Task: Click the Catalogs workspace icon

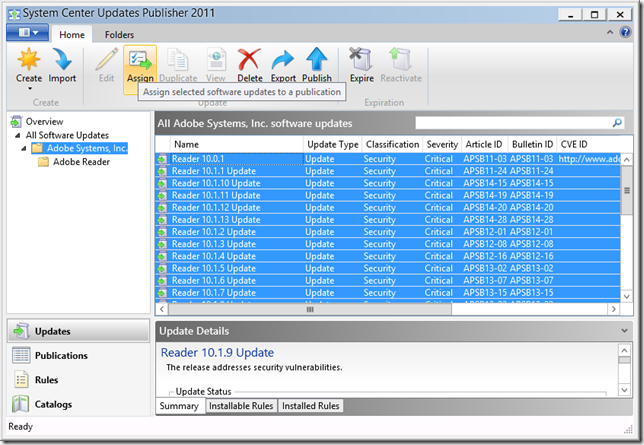Action: pos(21,404)
